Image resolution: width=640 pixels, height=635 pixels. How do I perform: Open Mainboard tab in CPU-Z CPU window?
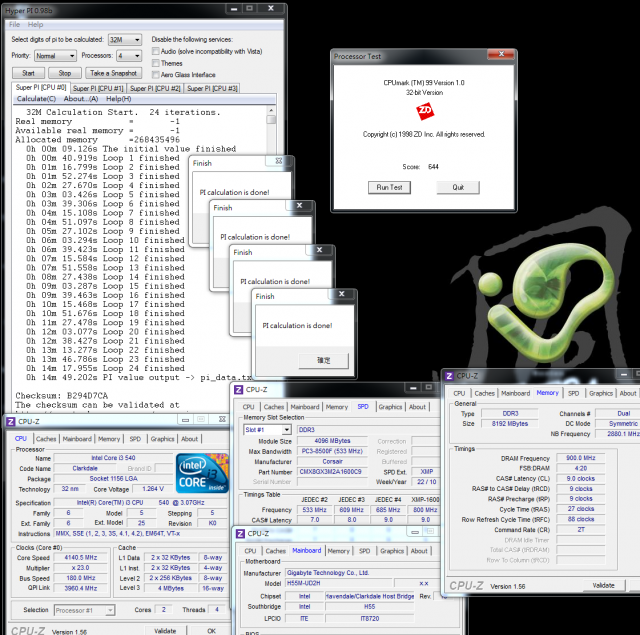77,439
